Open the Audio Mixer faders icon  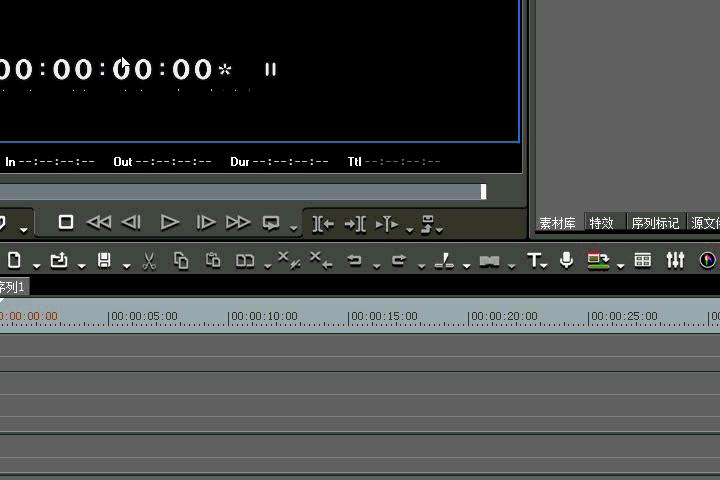pyautogui.click(x=675, y=260)
